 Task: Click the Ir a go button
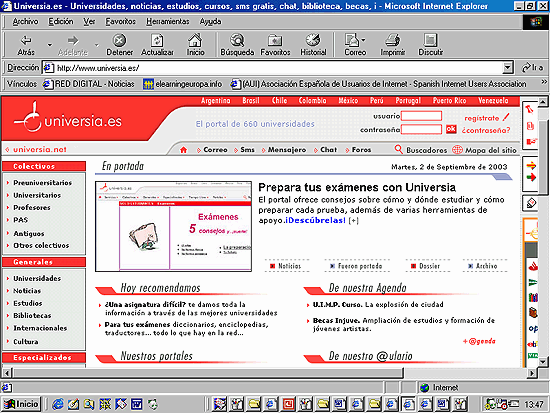[532, 67]
